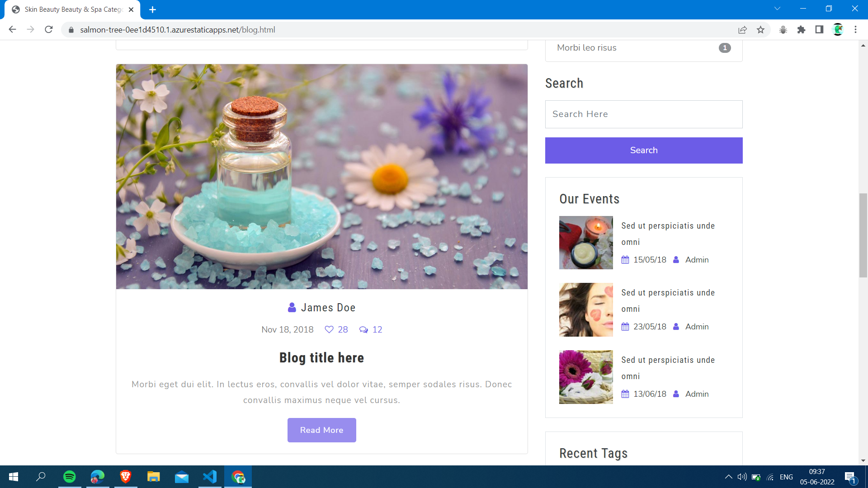Click the Read More button
The image size is (868, 488).
pos(321,430)
